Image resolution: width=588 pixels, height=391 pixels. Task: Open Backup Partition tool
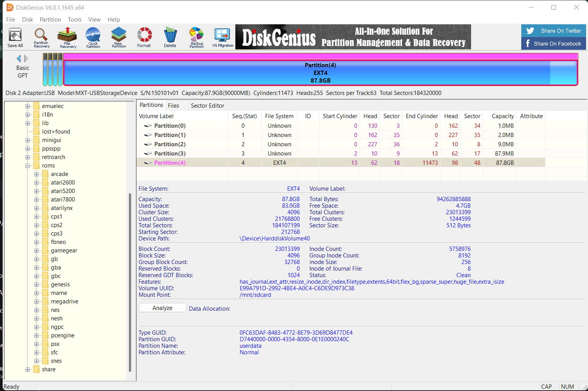(196, 37)
